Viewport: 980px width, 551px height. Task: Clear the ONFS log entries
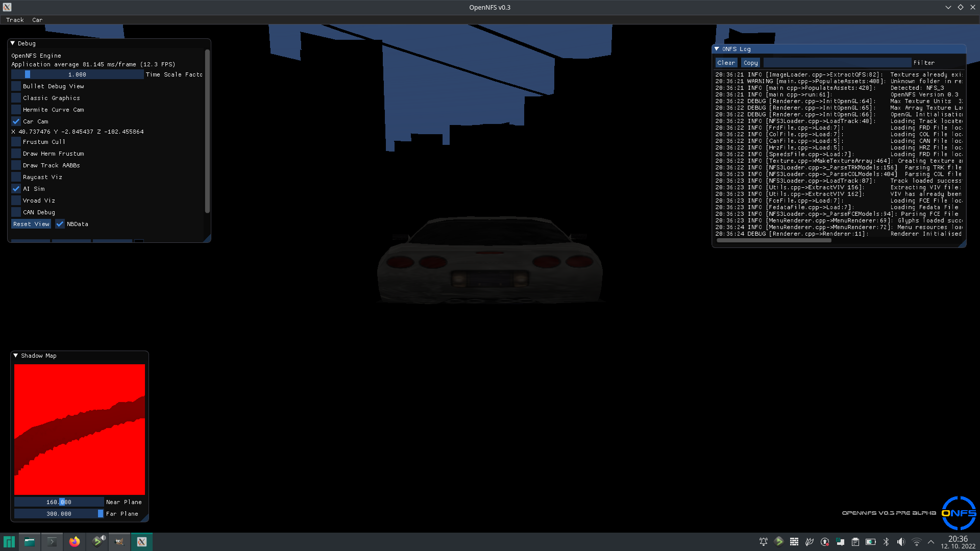(x=726, y=62)
